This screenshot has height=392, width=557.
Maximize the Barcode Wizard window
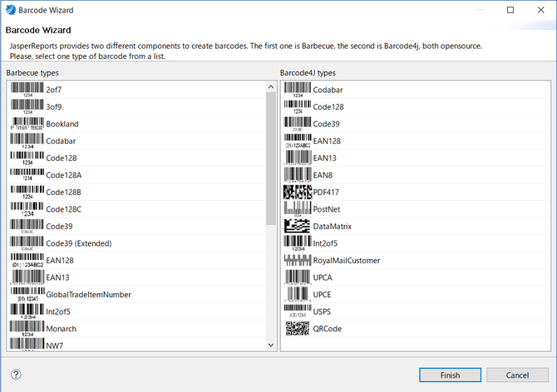coord(510,10)
